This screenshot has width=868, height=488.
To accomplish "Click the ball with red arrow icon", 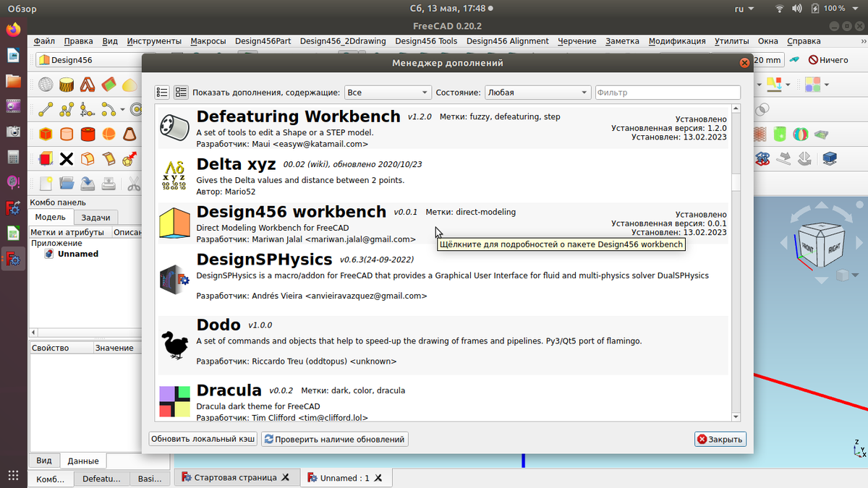I will (x=129, y=158).
